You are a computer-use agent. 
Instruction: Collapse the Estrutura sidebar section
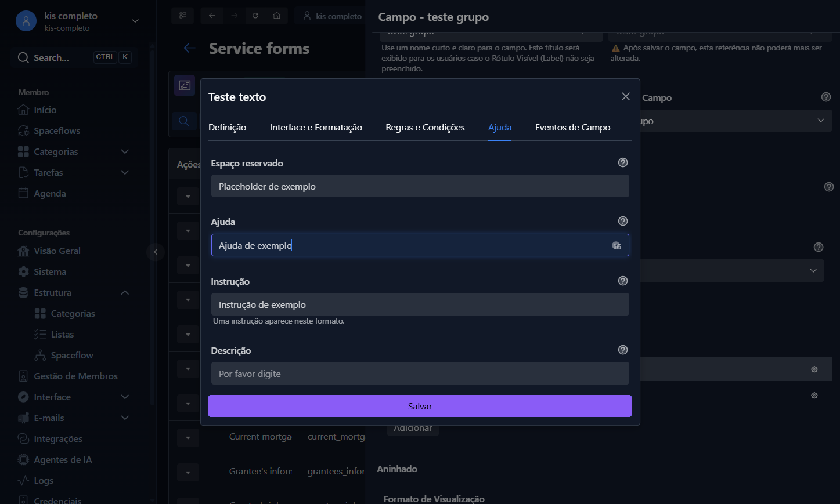pyautogui.click(x=125, y=292)
